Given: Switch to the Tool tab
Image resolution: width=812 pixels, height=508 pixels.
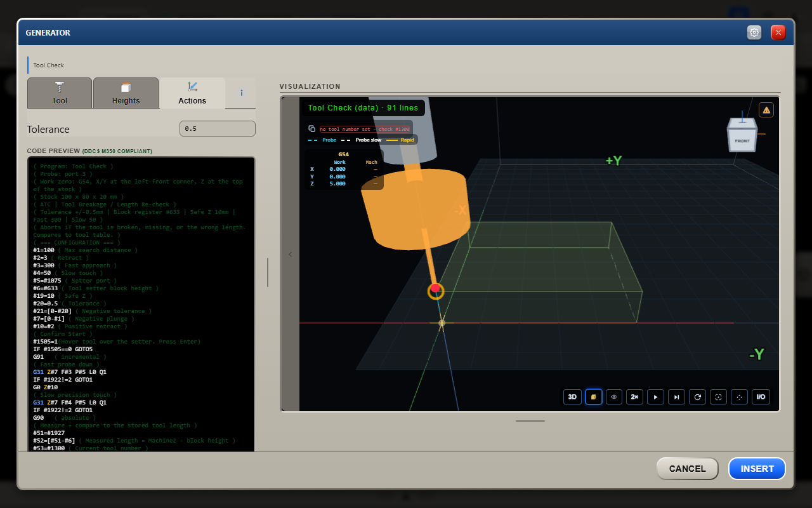Looking at the screenshot, I should pyautogui.click(x=60, y=93).
